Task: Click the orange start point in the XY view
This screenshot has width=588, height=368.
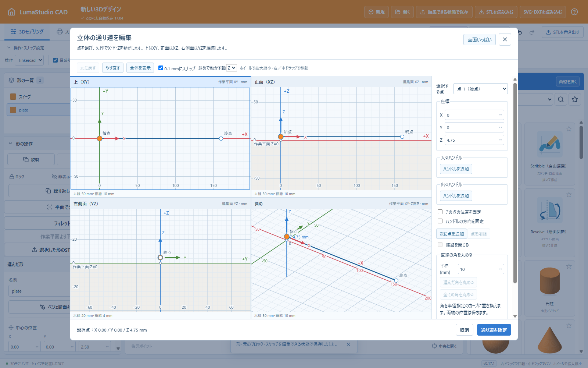Action: (x=100, y=139)
